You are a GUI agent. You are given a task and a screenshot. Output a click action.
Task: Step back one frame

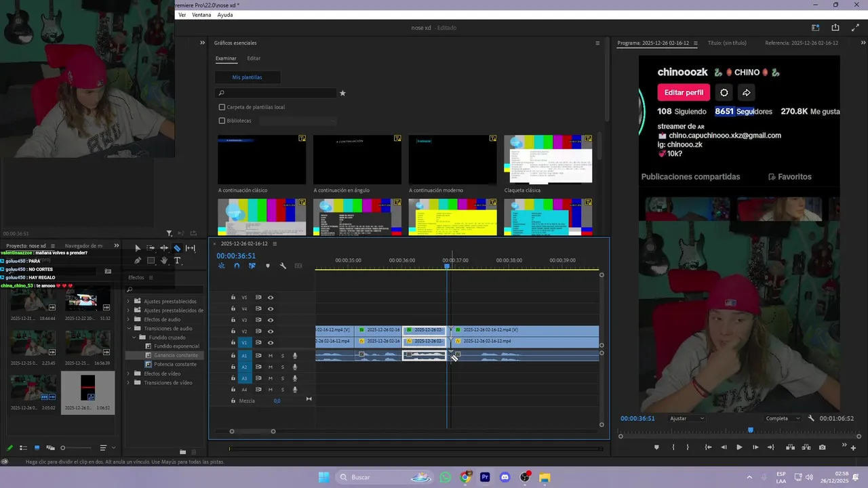click(724, 447)
